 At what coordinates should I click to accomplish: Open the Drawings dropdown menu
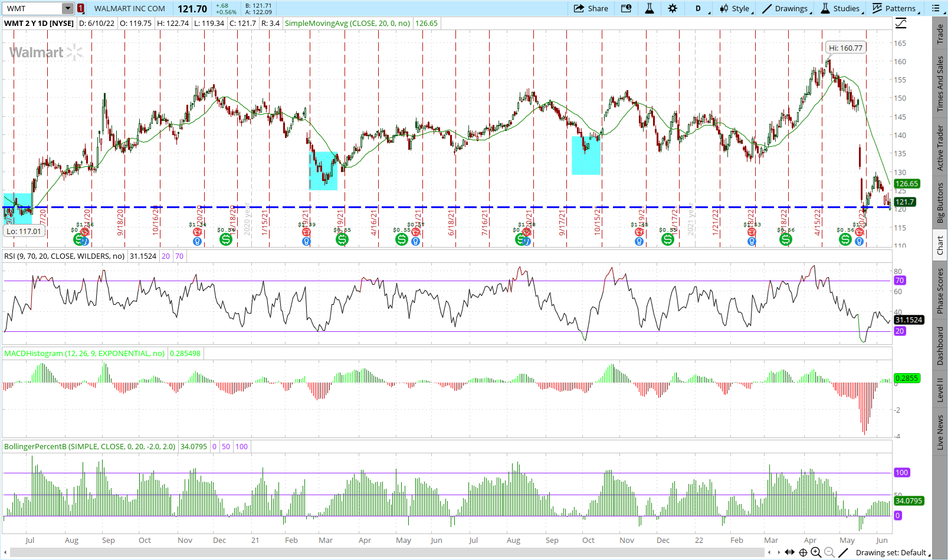[x=787, y=8]
